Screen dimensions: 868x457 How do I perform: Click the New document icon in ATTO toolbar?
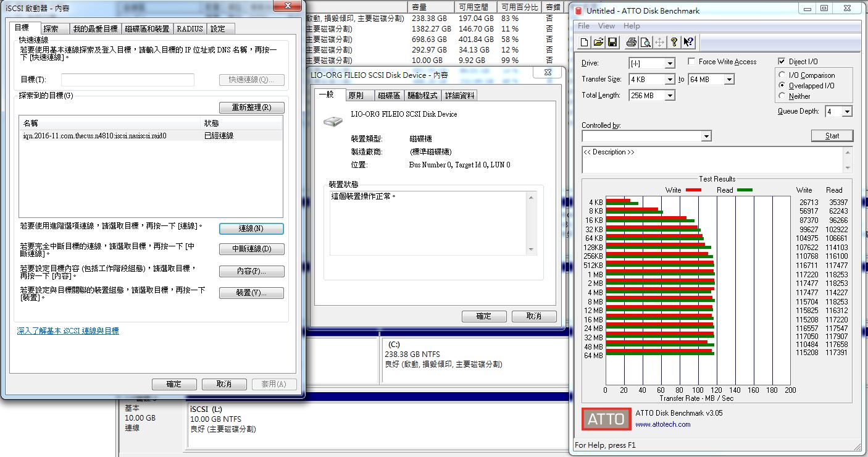pos(585,42)
